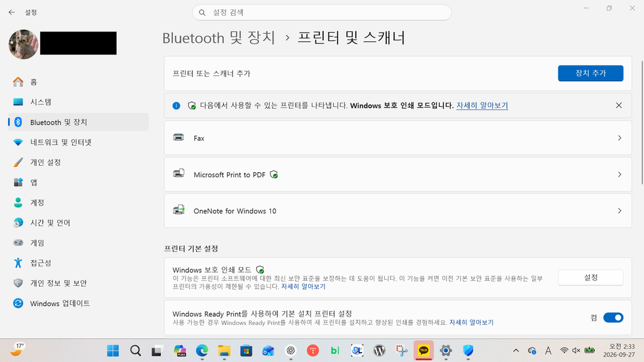Viewport: 644px width, 362px height.
Task: Click the Microsoft Print to PDF printer icon
Action: point(179,173)
